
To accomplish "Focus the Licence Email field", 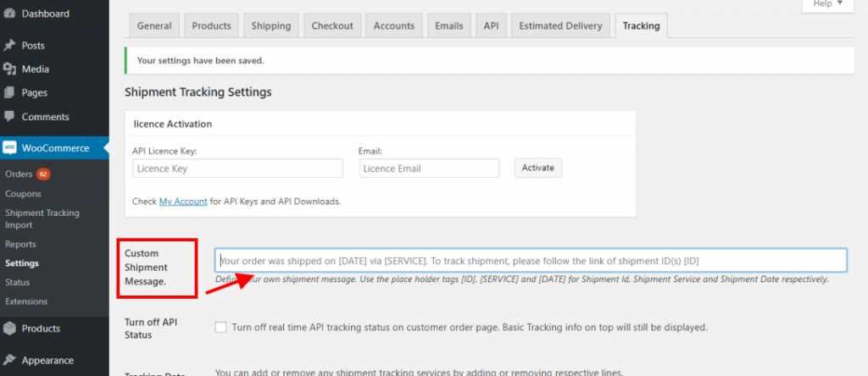I will click(x=429, y=168).
